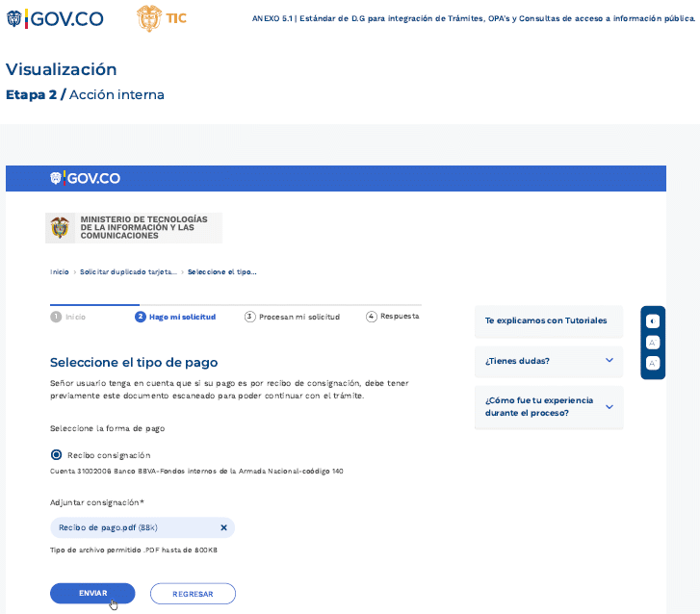Select the Recibo consignación radio button

56,454
